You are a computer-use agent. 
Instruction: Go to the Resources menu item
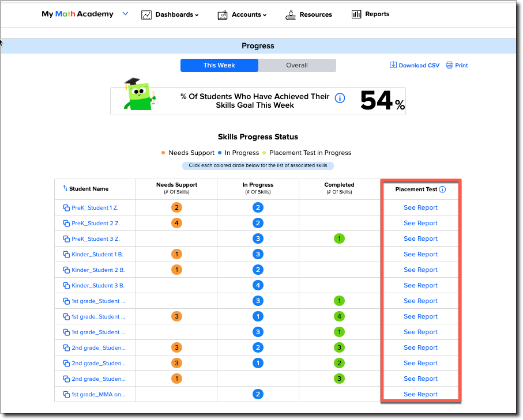pyautogui.click(x=315, y=14)
